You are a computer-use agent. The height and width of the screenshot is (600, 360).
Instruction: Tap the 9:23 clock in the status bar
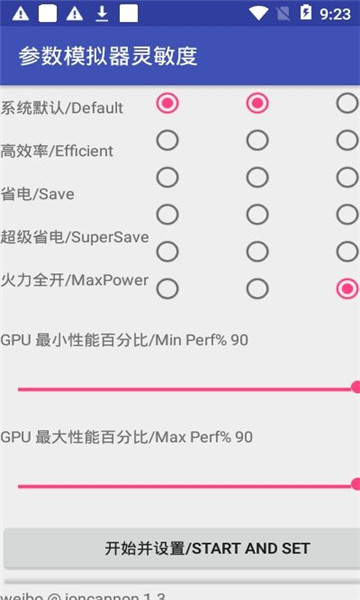pyautogui.click(x=336, y=14)
